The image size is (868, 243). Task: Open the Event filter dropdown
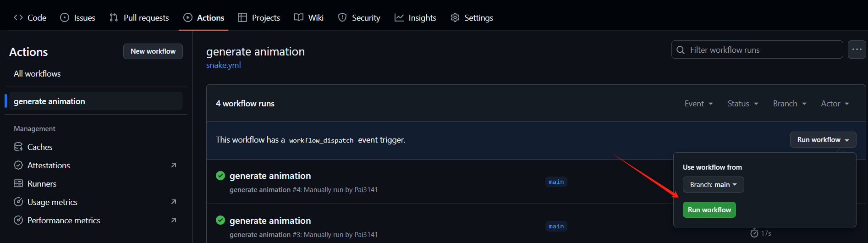[699, 104]
